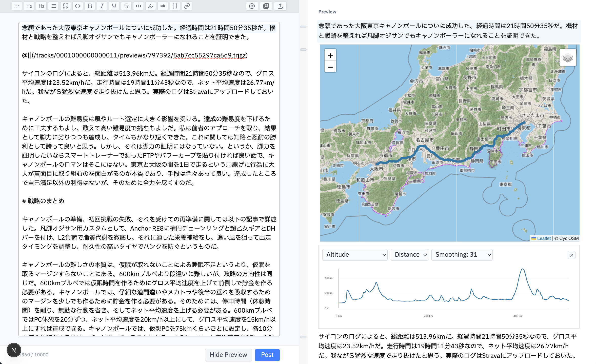Image resolution: width=596 pixels, height=364 pixels.
Task: Insert a bulleted list
Action: point(53,6)
